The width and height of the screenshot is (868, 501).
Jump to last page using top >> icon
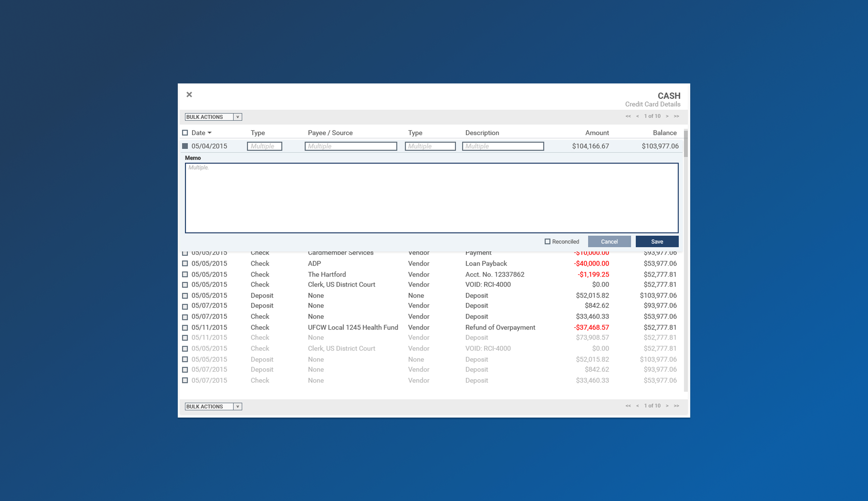tap(676, 116)
